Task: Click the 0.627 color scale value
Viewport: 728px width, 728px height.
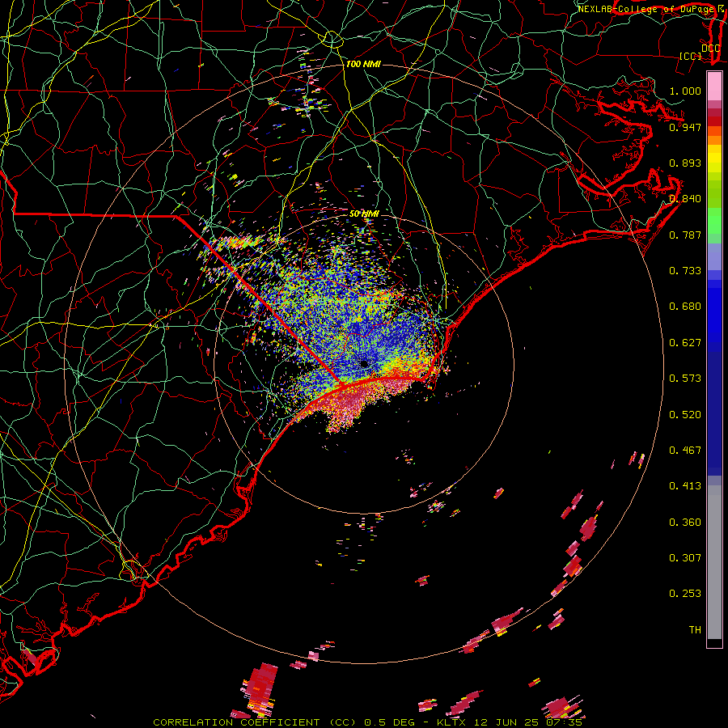Action: (685, 342)
